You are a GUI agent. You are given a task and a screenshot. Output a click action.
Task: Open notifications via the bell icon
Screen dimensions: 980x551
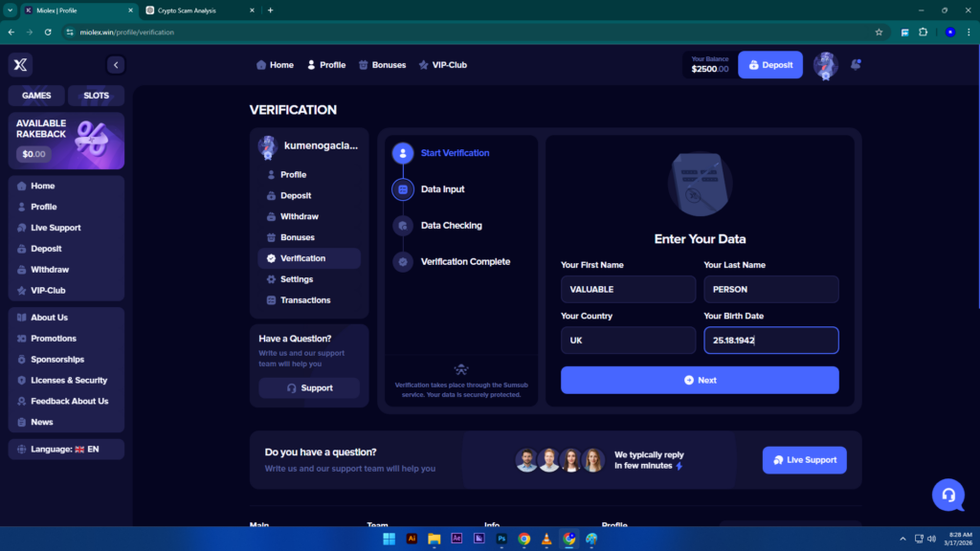(856, 64)
